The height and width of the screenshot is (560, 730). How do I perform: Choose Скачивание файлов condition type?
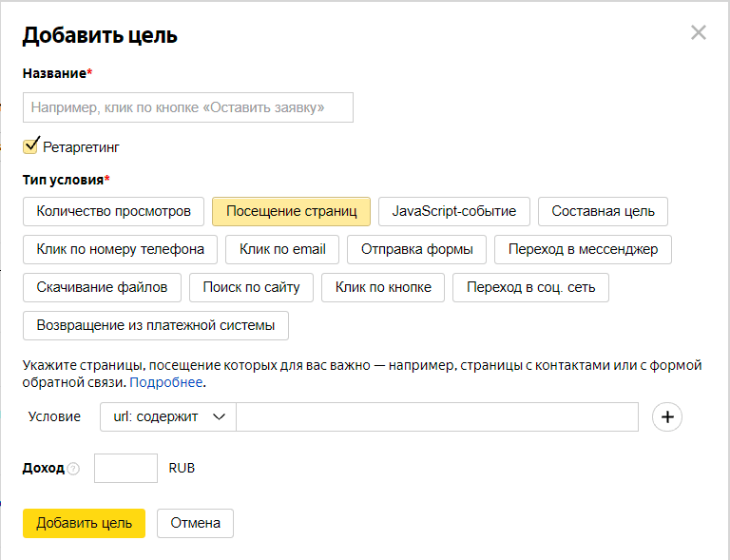coord(102,287)
